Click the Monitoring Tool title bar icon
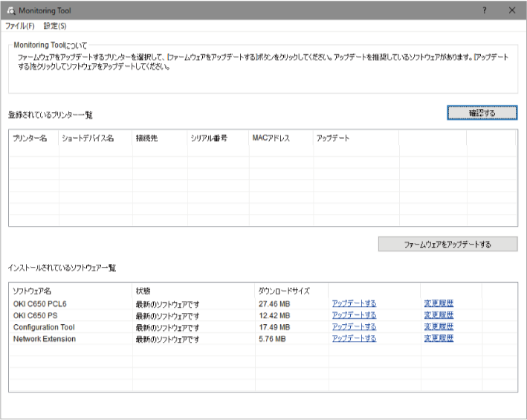 pos(10,10)
